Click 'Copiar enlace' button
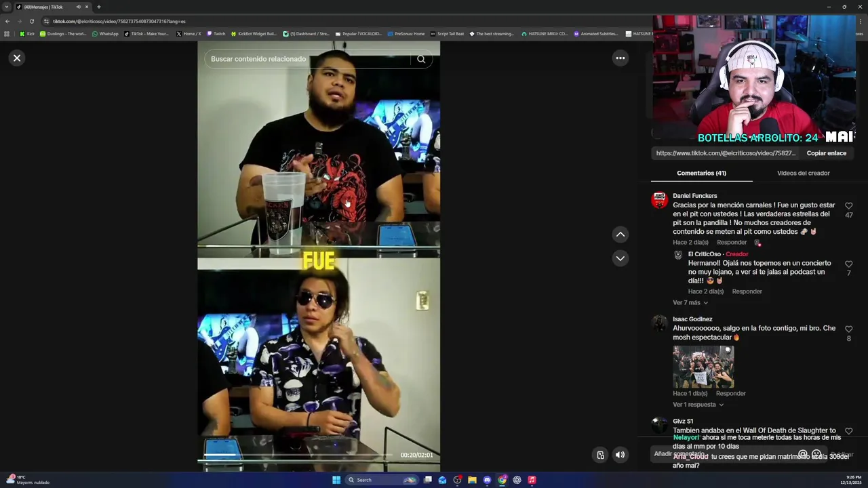This screenshot has height=488, width=868. click(x=826, y=153)
